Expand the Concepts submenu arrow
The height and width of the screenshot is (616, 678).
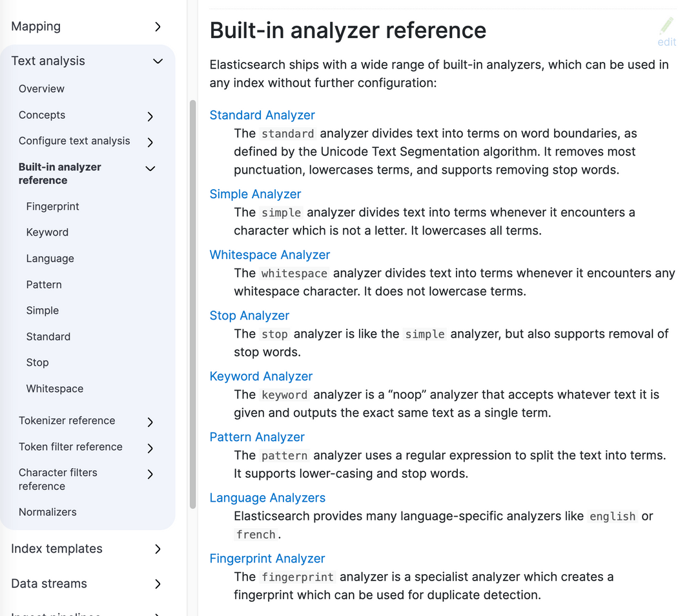click(x=150, y=116)
